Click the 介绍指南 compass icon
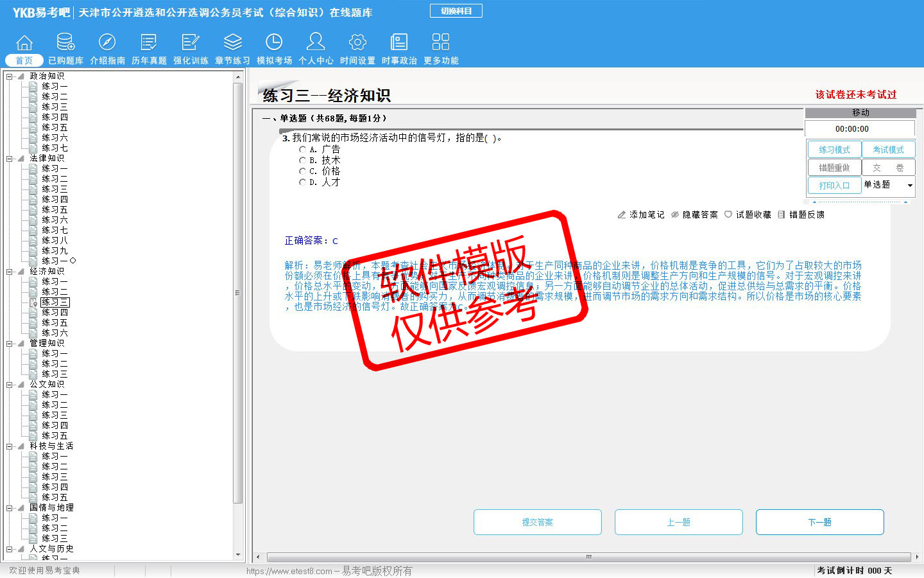 [107, 42]
